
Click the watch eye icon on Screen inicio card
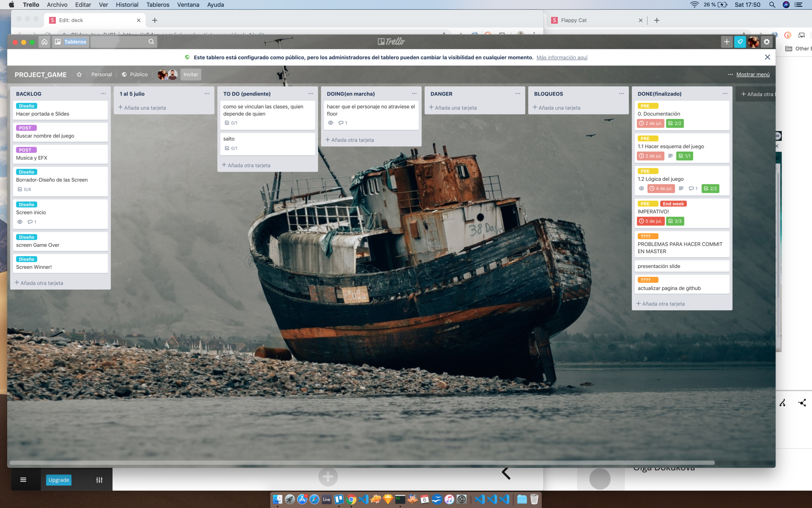pos(20,222)
